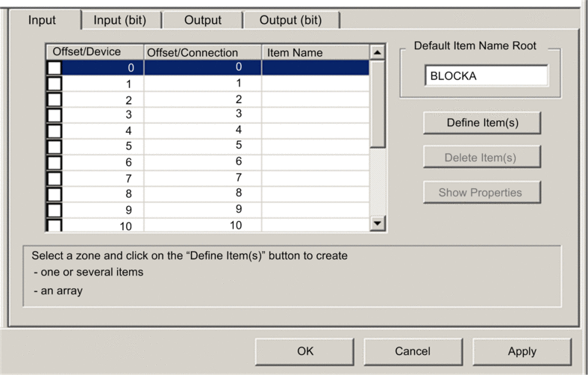Viewport: 588px width, 375px height.
Task: Enable the checkbox for offset row 7
Action: pos(54,178)
